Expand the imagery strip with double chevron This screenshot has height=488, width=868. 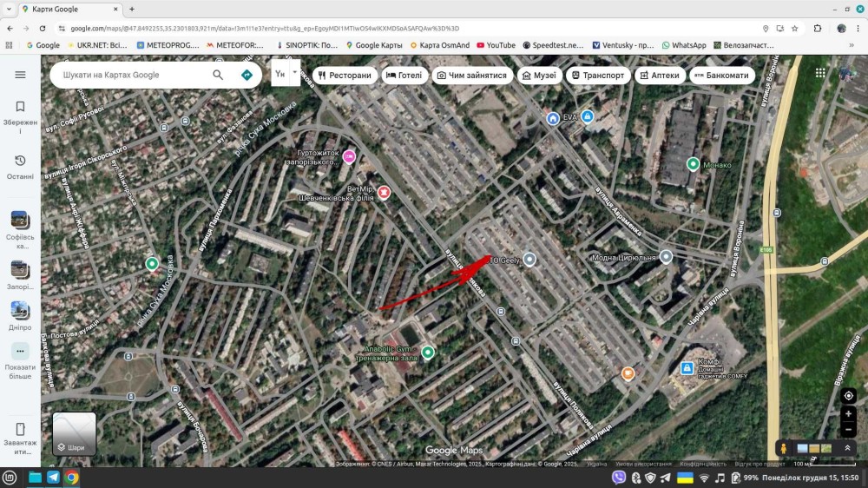click(847, 448)
